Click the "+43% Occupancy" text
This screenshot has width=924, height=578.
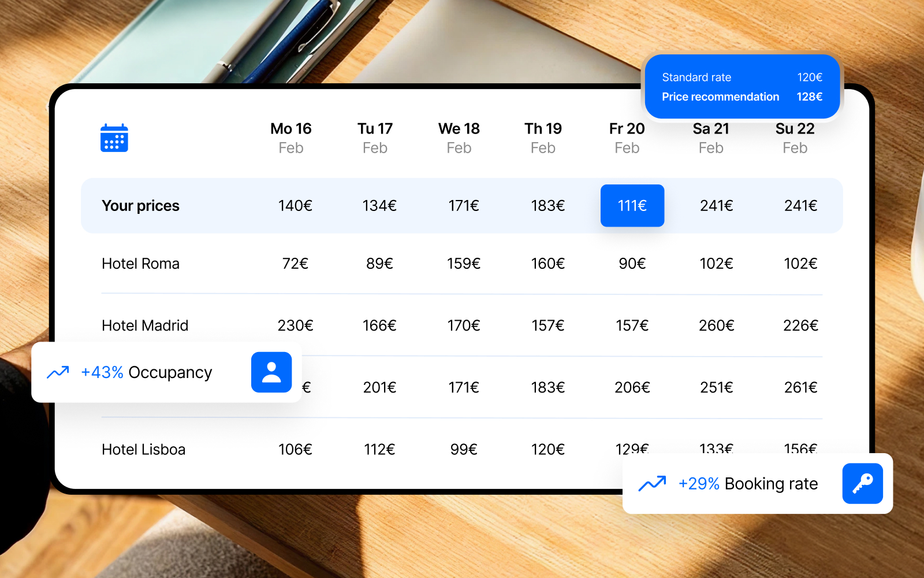[147, 372]
